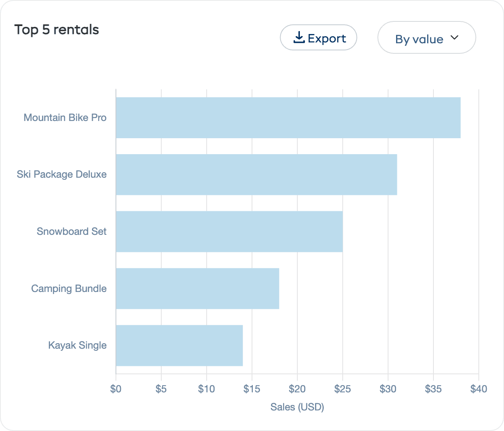
Task: Click the Mountain Bike Pro label
Action: pyautogui.click(x=65, y=118)
